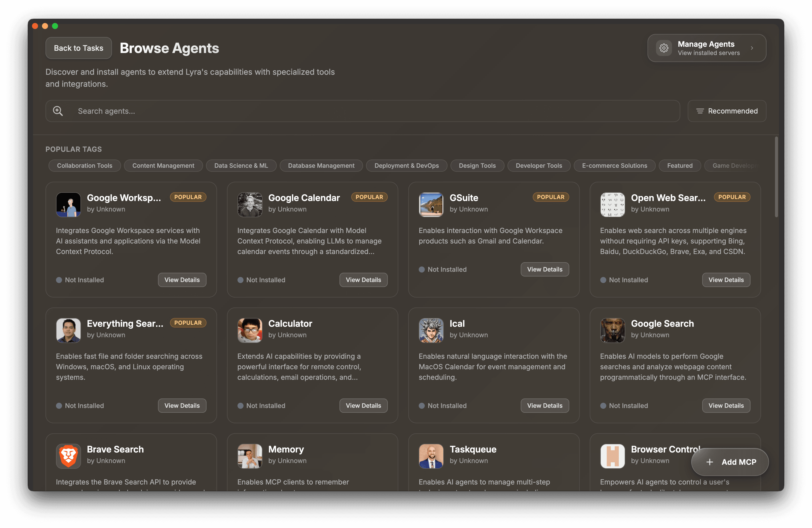Screen dimensions: 812x528
Task: Click the Calculator agent avatar
Action: [x=250, y=330]
